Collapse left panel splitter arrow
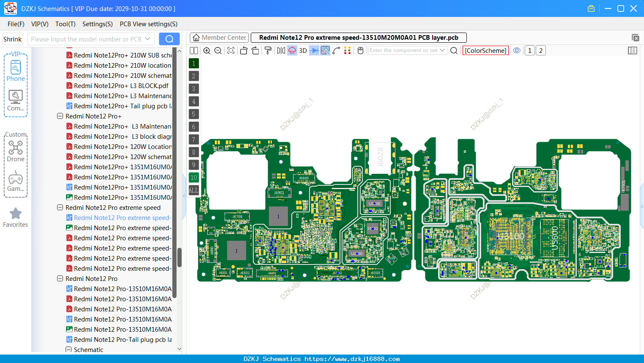 coord(184,195)
